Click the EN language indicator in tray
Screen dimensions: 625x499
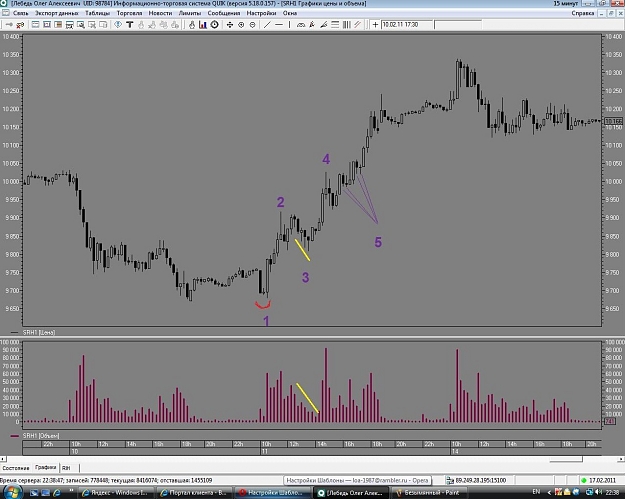[x=537, y=492]
